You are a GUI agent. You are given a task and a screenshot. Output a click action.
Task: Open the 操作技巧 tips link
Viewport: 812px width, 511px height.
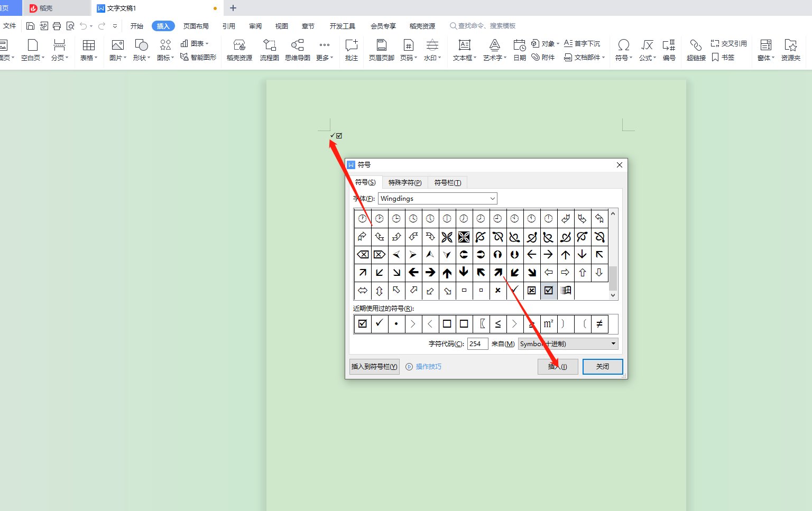[x=424, y=366]
